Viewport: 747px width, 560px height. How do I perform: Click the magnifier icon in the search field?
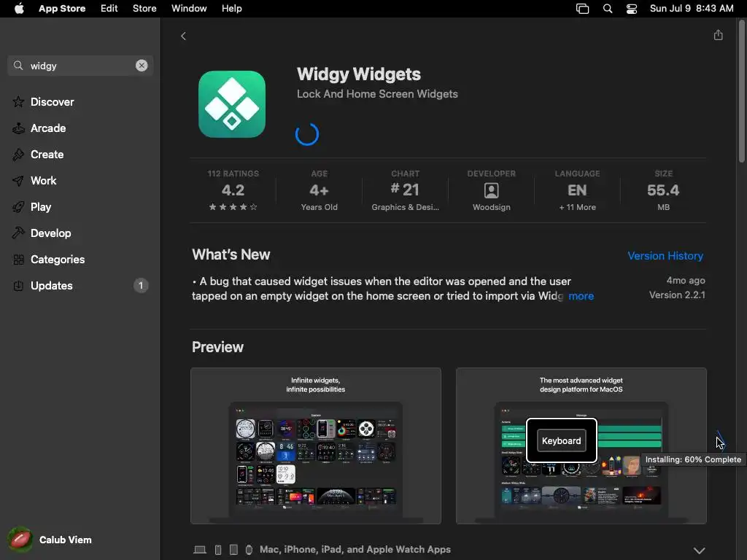point(18,66)
